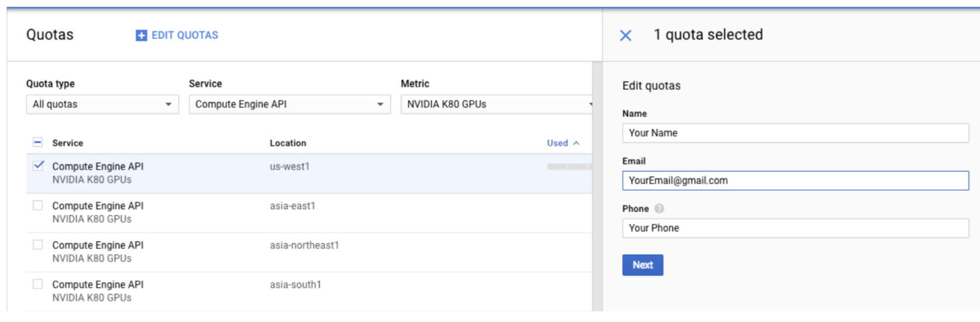Click the Phone help question mark icon
Screen dimensions: 980x322
659,209
